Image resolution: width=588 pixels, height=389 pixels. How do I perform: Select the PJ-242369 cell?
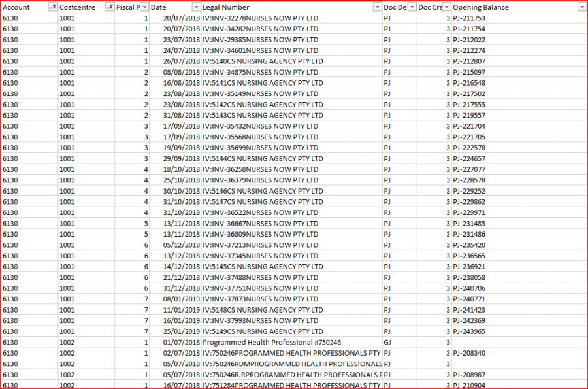click(x=519, y=321)
